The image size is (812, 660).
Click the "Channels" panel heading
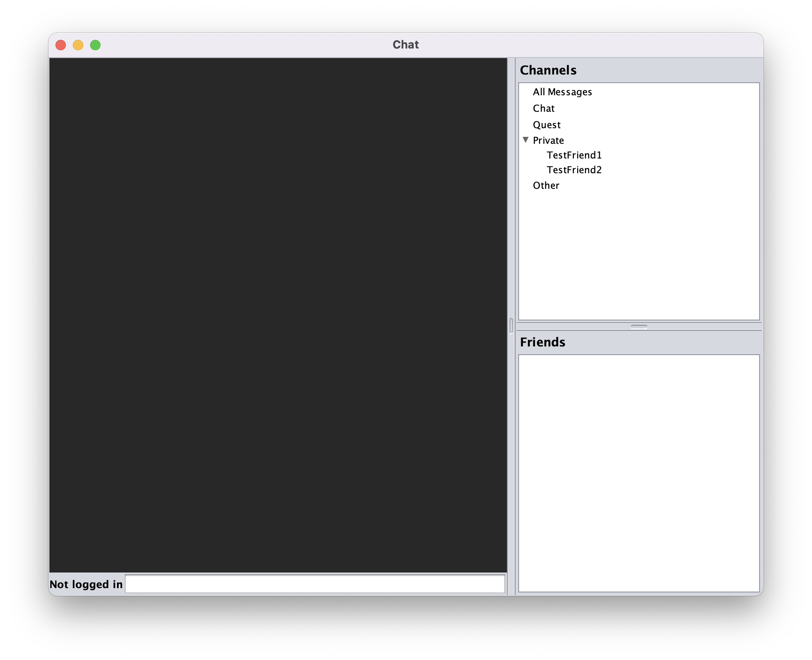click(548, 70)
